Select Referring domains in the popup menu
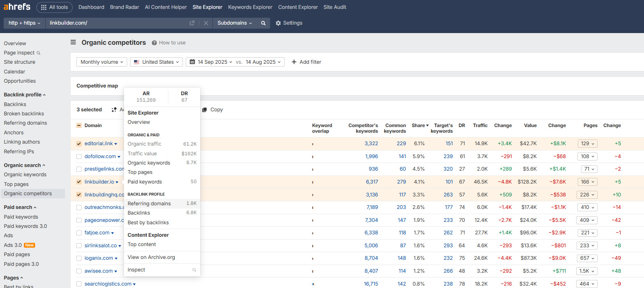 [162, 204]
